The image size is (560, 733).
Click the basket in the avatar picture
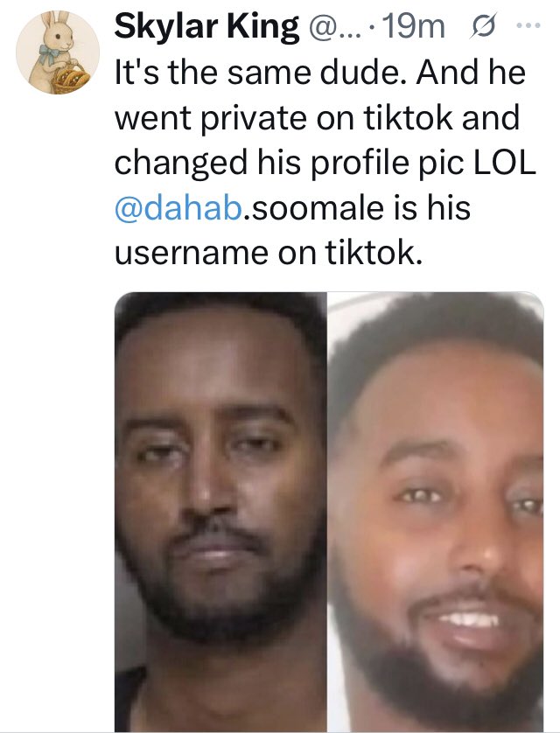(x=68, y=77)
